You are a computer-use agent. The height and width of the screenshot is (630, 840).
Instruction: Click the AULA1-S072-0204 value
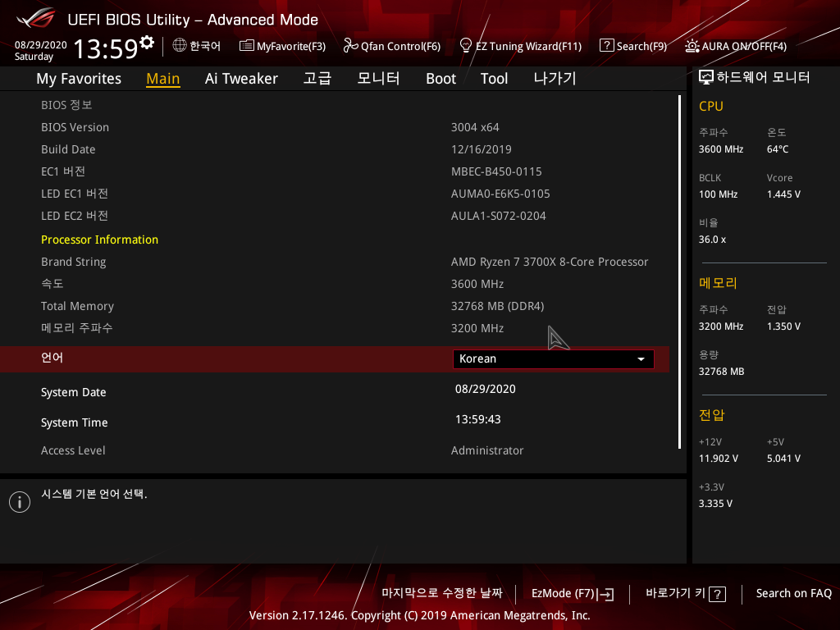498,216
